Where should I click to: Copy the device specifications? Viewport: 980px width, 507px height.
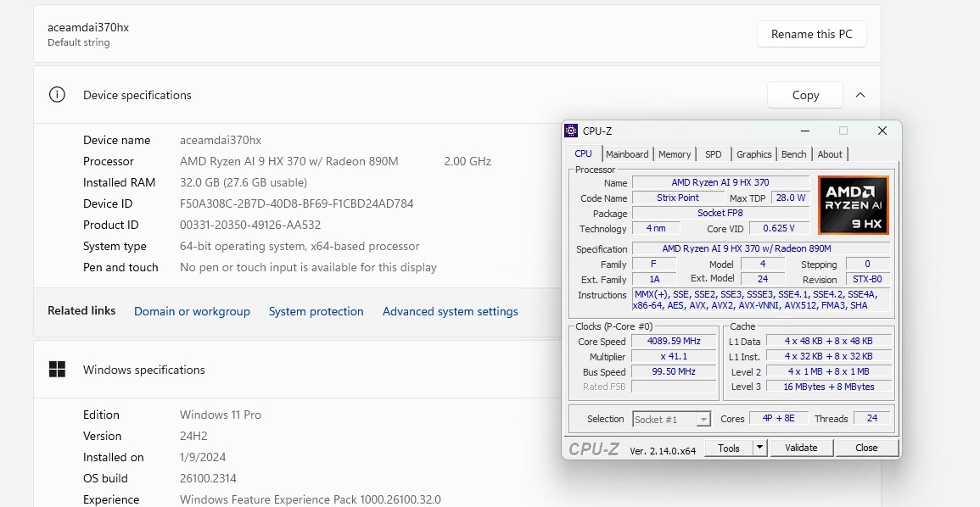coord(805,95)
